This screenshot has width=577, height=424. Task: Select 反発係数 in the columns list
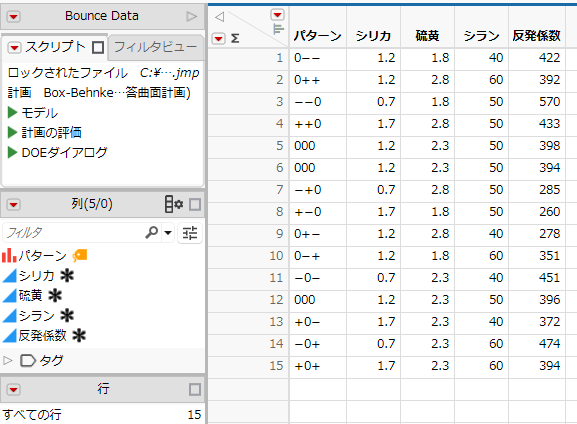[43, 335]
